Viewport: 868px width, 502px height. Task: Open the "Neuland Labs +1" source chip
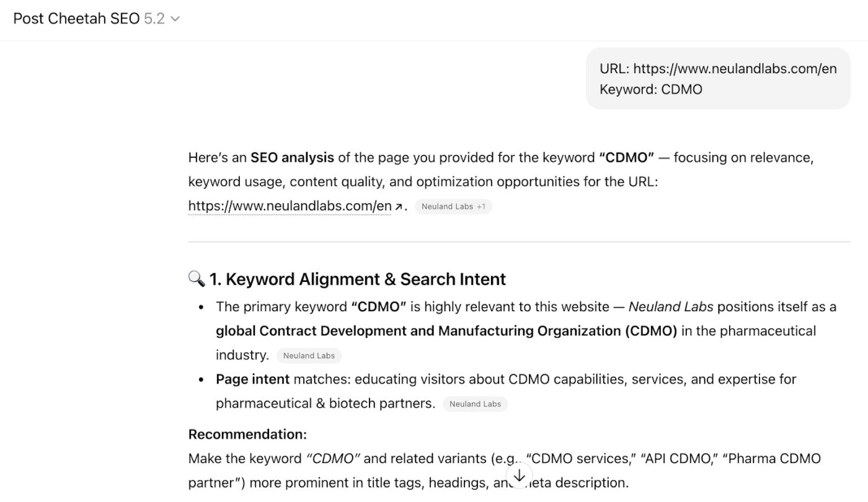pyautogui.click(x=447, y=206)
